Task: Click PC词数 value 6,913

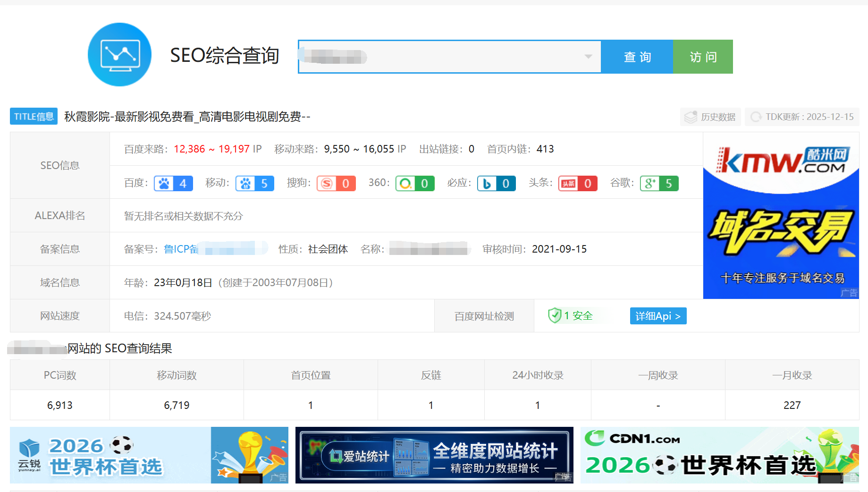Action: 60,405
